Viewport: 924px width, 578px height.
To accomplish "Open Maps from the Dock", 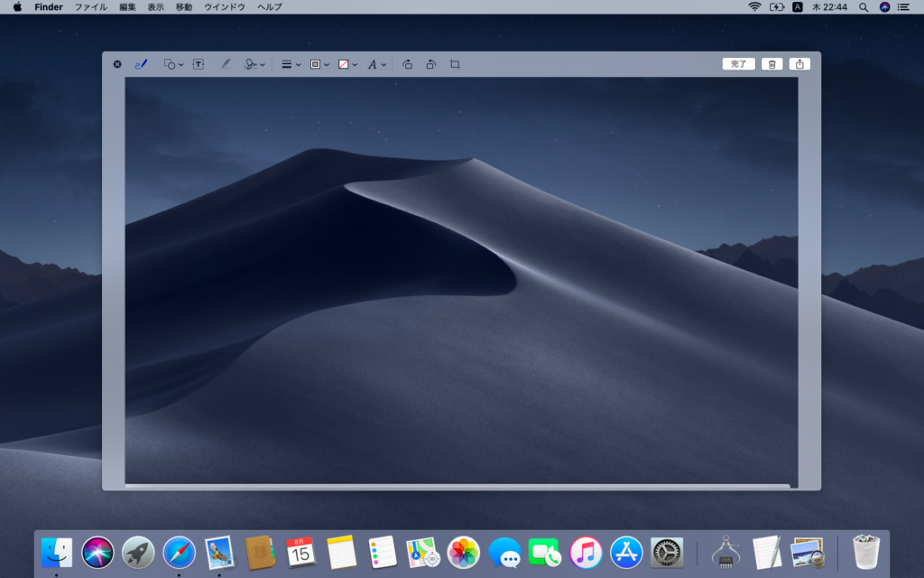I will pos(423,553).
